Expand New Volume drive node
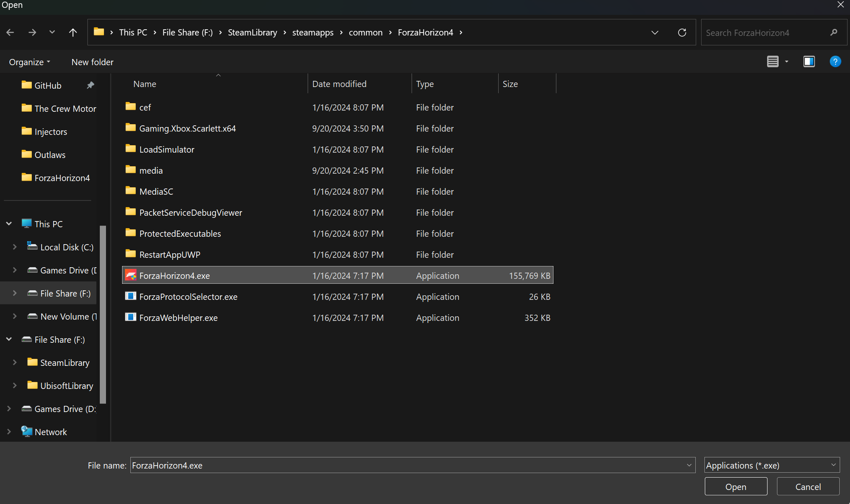The image size is (850, 504). 15,316
